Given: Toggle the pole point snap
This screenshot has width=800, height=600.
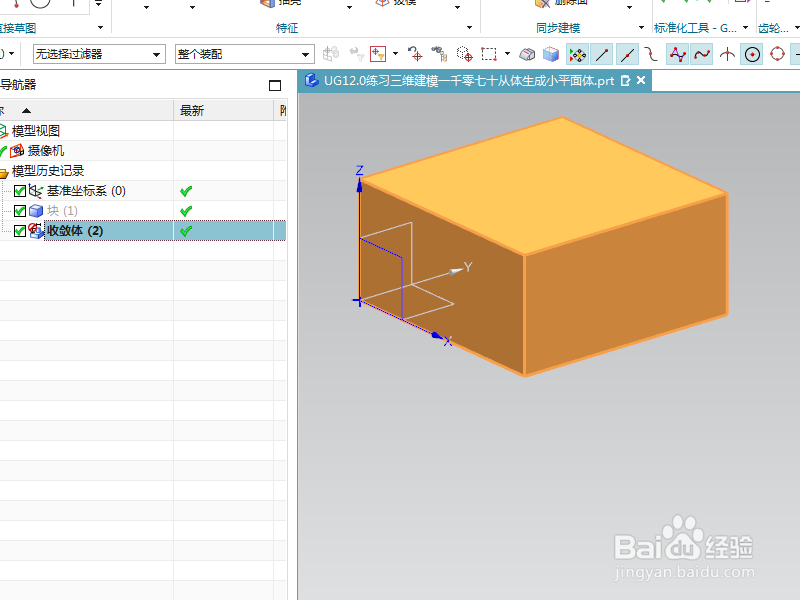Looking at the screenshot, I should click(x=677, y=54).
